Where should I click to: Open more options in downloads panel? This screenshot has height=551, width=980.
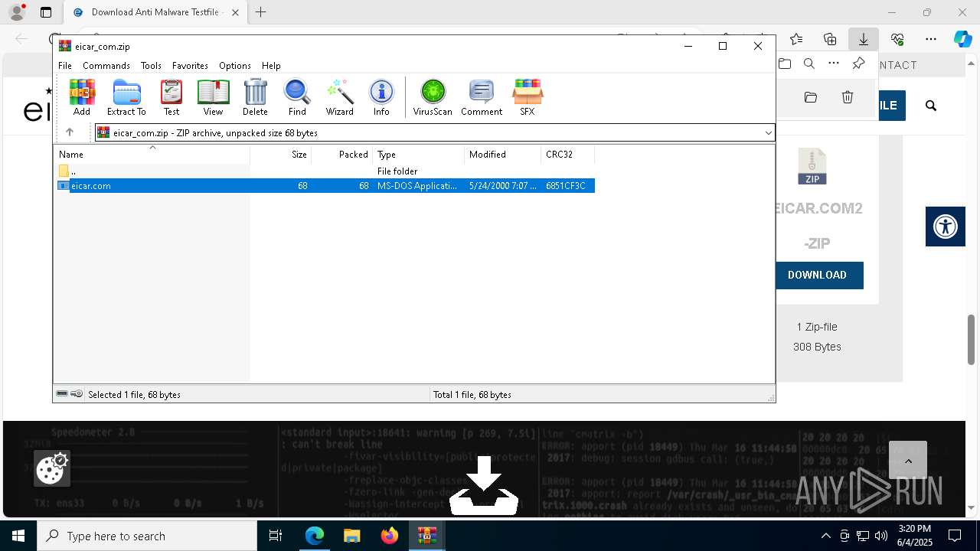coord(834,64)
